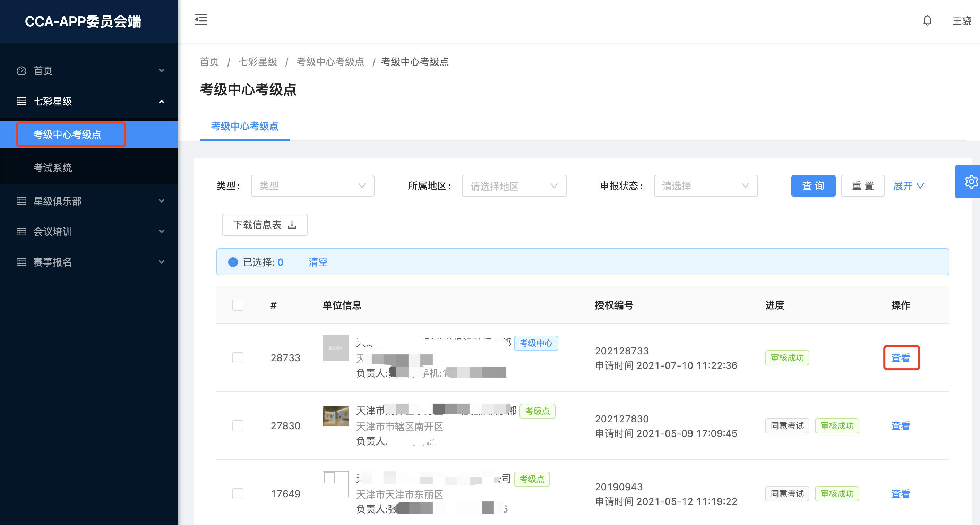Click the 同意考试 tag in row 27830

pos(787,426)
